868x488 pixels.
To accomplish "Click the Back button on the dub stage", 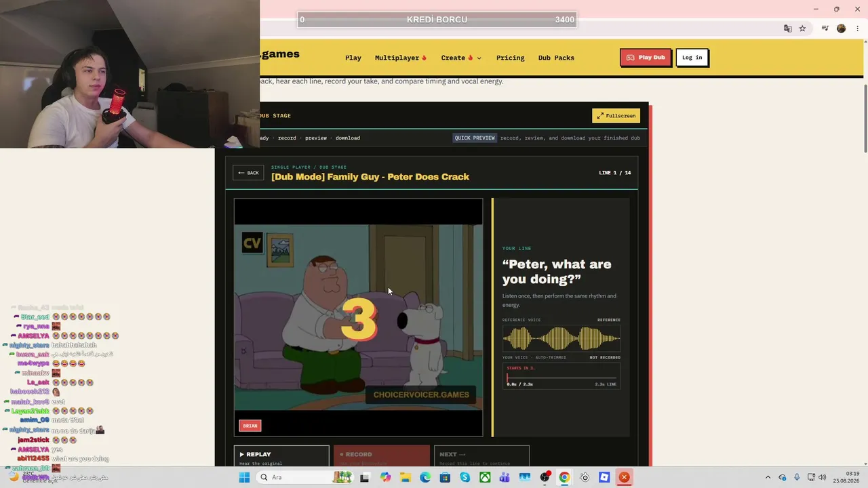I will click(248, 173).
